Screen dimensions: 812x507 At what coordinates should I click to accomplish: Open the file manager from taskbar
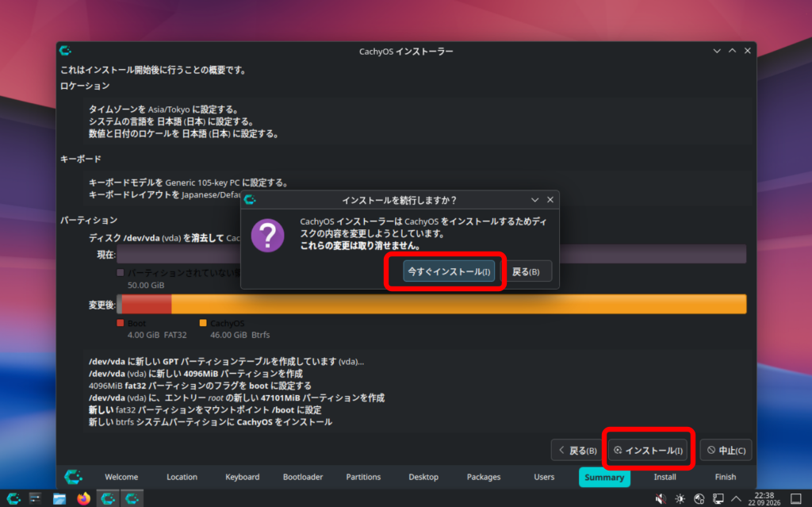(59, 498)
